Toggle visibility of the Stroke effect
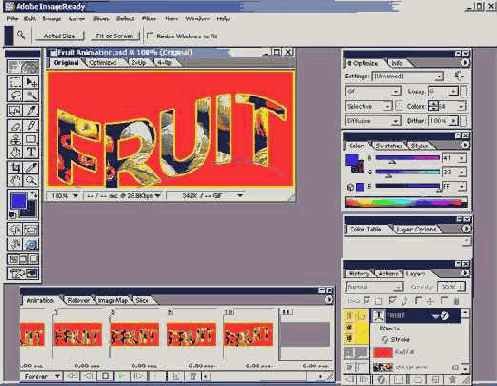Screen dimensions: 497x386 pos(349,339)
